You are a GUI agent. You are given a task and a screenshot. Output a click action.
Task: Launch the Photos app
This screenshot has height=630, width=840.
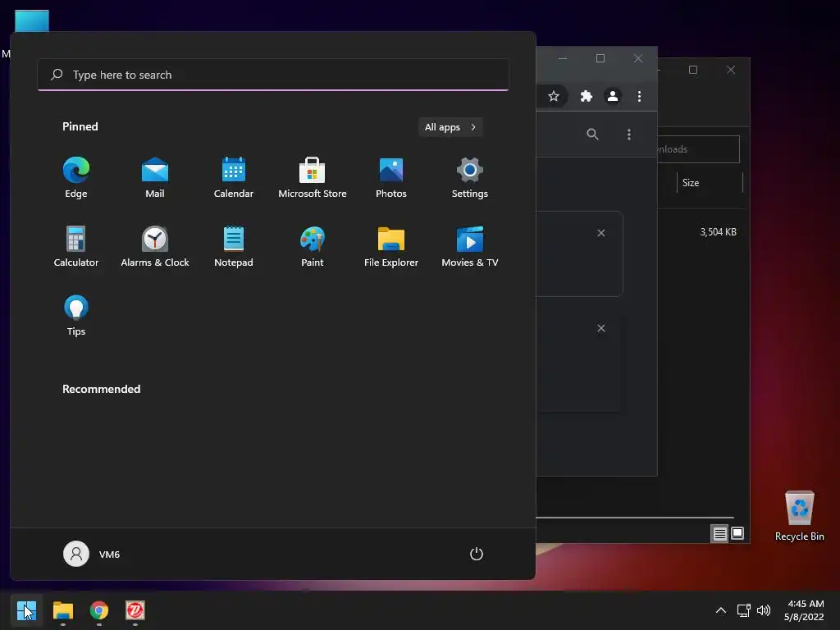(391, 178)
